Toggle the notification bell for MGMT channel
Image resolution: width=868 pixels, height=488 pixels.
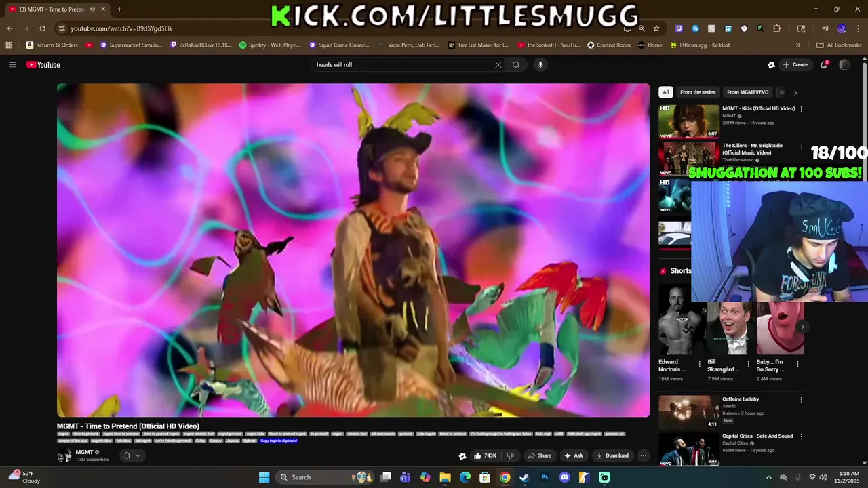click(127, 456)
